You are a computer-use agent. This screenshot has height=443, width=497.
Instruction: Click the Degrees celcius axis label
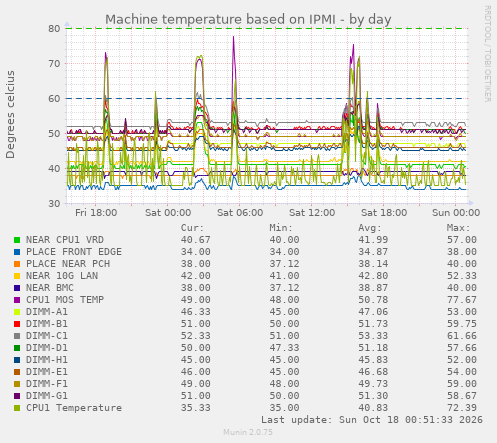10,115
